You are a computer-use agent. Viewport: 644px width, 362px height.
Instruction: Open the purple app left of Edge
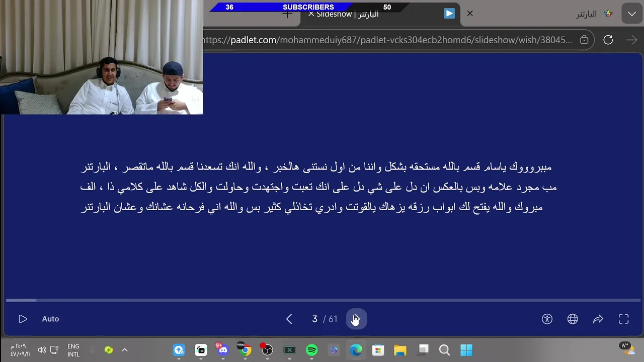(x=334, y=350)
